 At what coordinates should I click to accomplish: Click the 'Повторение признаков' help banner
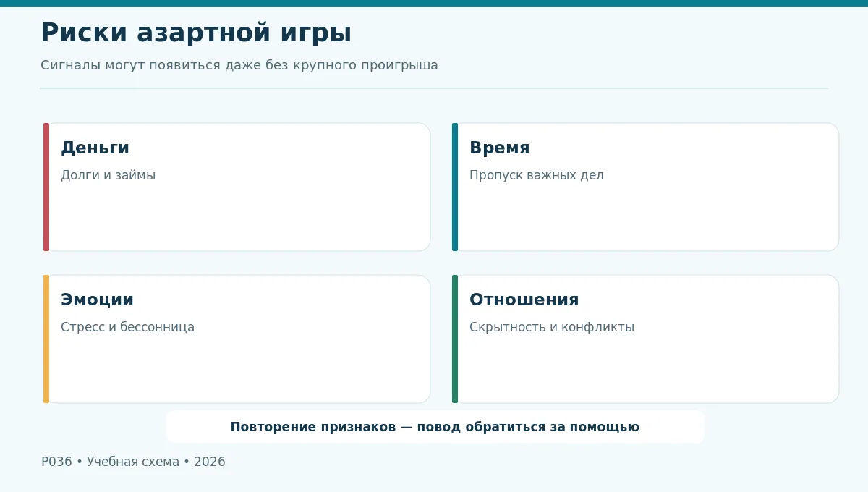click(435, 427)
